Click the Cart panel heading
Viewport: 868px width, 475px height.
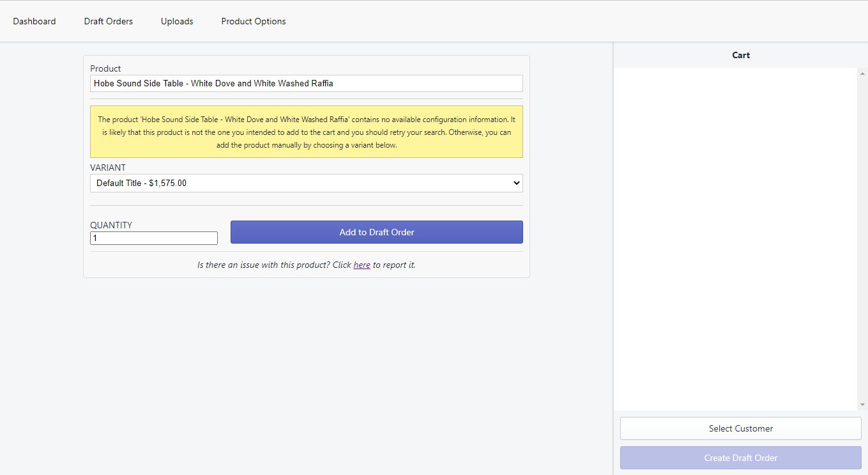coord(740,55)
